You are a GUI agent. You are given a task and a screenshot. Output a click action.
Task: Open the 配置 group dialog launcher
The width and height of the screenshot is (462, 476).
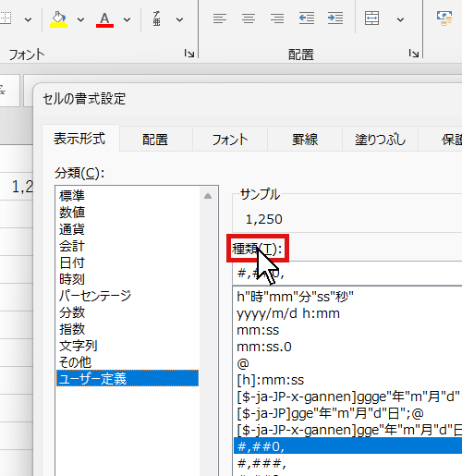(x=414, y=54)
